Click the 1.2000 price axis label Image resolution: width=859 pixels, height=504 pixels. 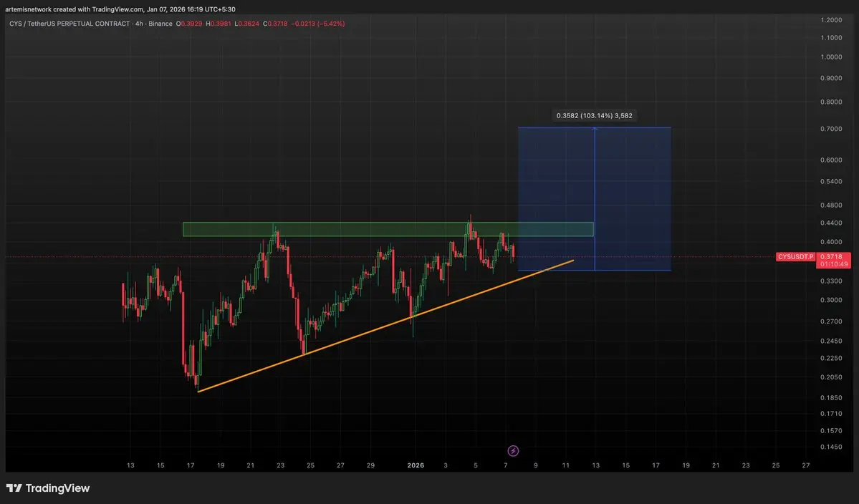pos(831,20)
